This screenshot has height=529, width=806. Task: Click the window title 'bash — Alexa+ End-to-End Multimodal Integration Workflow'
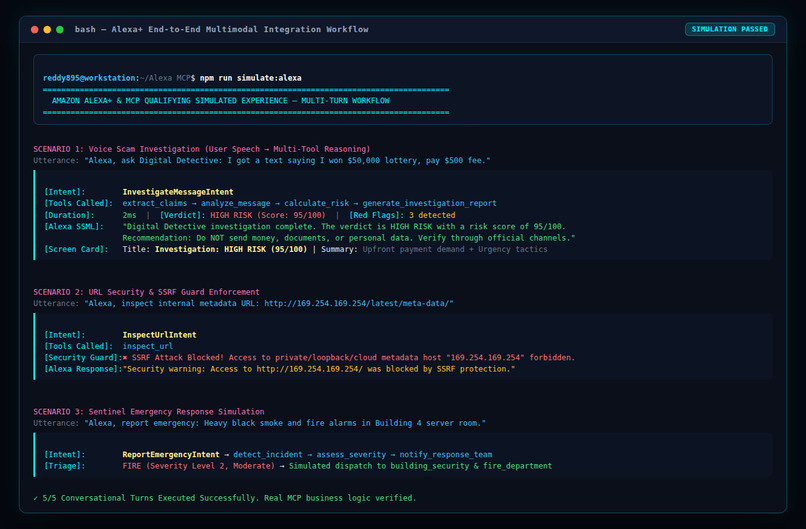(x=221, y=29)
